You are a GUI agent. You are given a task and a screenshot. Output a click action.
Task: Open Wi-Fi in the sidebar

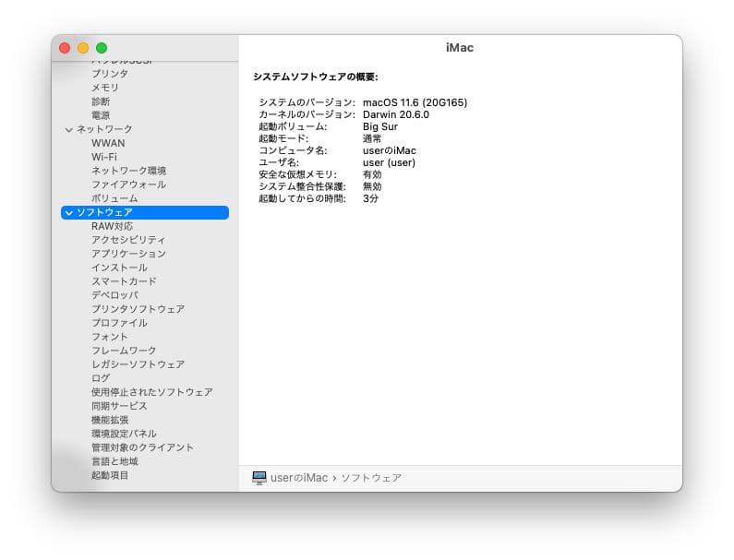point(104,157)
